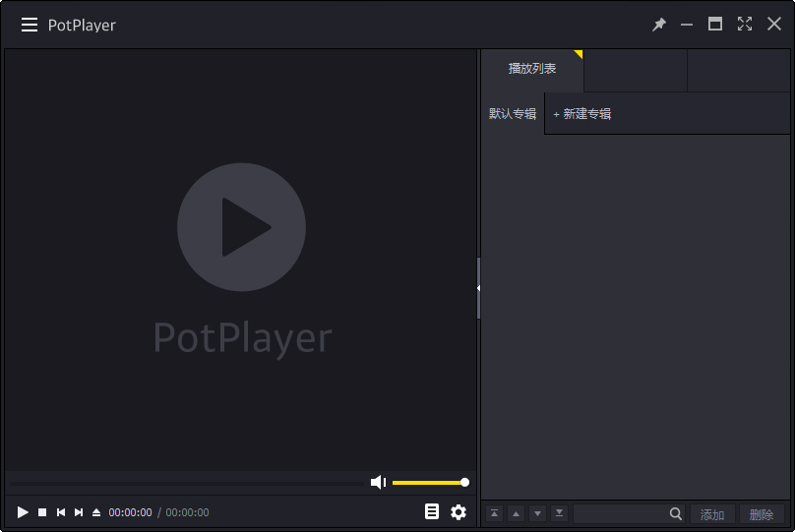795x532 pixels.
Task: Skip to the next track
Action: 79,512
